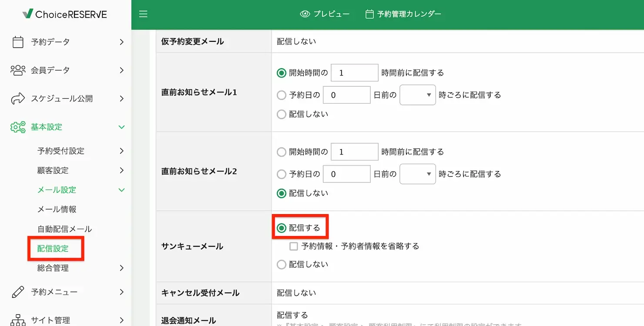Image resolution: width=644 pixels, height=326 pixels.
Task: Expand 予約メニュー chevron
Action: [x=121, y=292]
